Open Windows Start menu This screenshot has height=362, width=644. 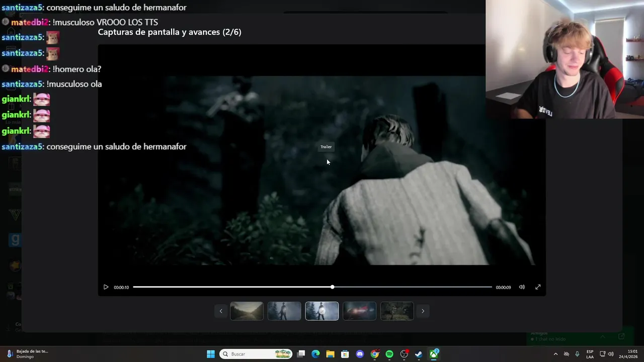tap(211, 354)
